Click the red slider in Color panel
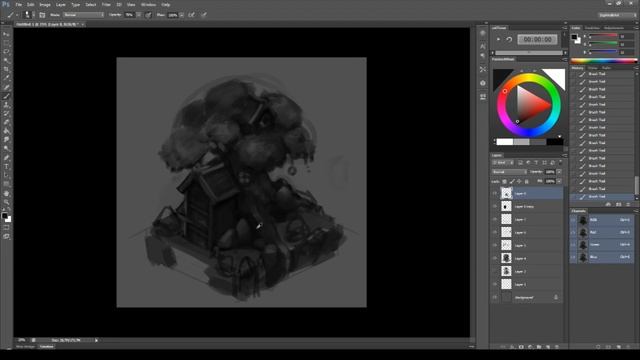 603,36
